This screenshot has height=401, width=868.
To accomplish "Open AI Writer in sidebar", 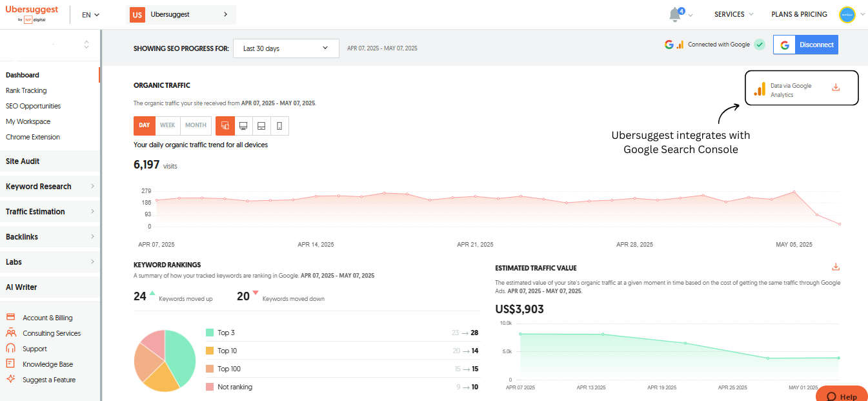I will point(50,287).
